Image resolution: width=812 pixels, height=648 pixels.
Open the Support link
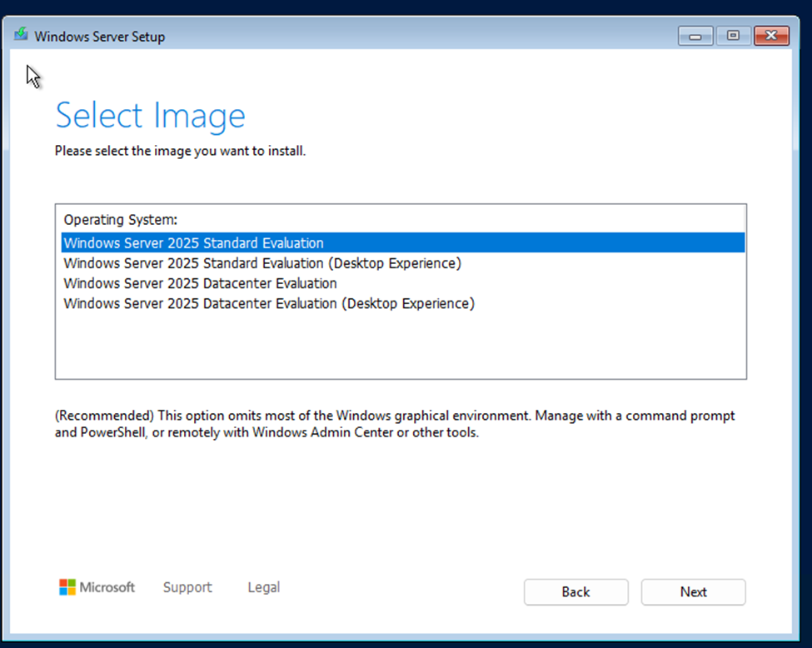pos(187,587)
